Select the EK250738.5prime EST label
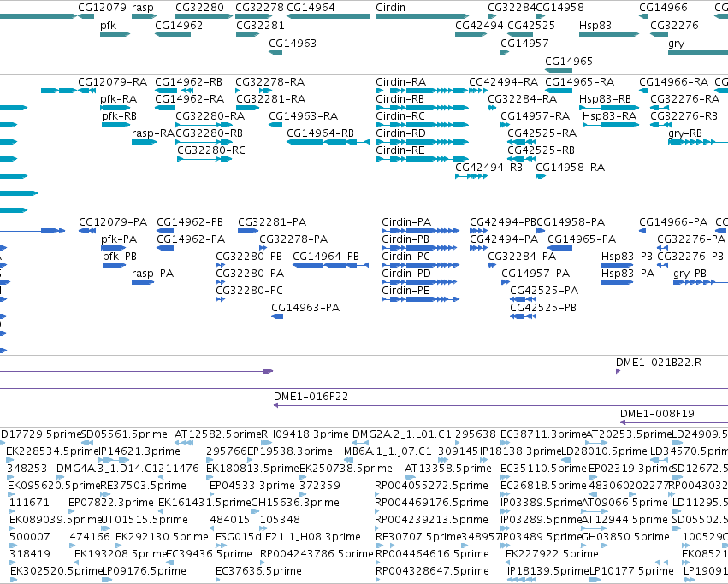 (x=346, y=468)
